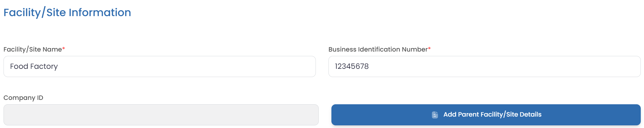Click the Business Identification Number label

pos(378,49)
